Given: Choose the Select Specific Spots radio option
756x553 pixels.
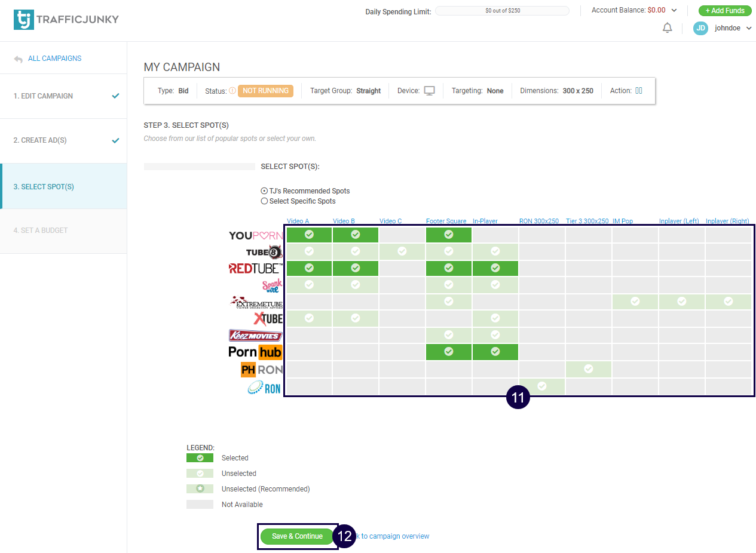Looking at the screenshot, I should click(x=264, y=201).
